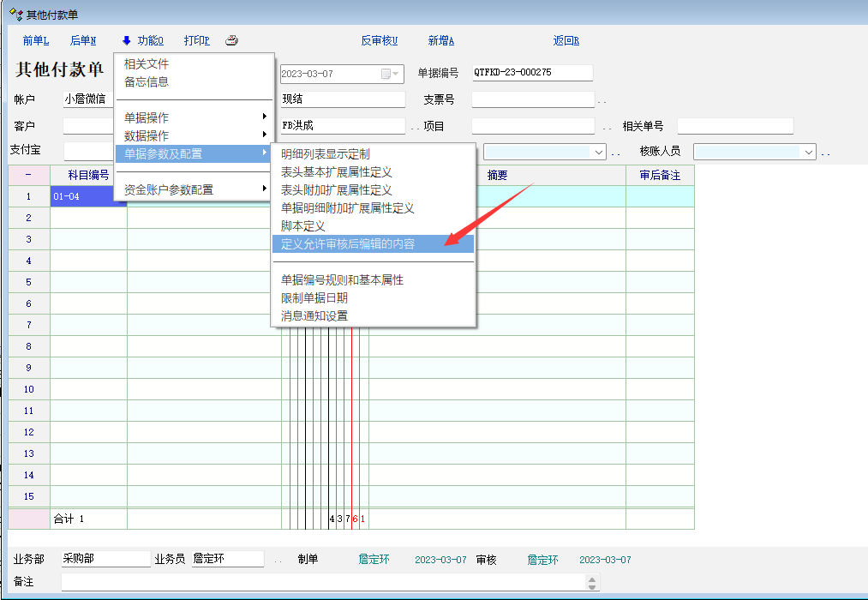The image size is (868, 600).
Task: Click the ellipsis lookup beside 核账人员 dropdown
Action: tap(826, 153)
